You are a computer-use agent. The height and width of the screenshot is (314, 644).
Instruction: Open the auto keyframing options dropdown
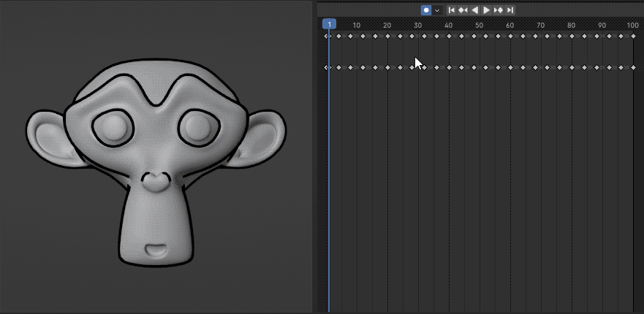coord(437,10)
